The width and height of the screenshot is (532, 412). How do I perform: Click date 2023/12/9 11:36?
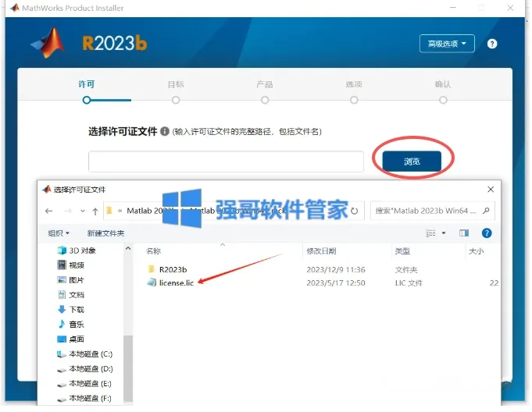click(x=336, y=270)
